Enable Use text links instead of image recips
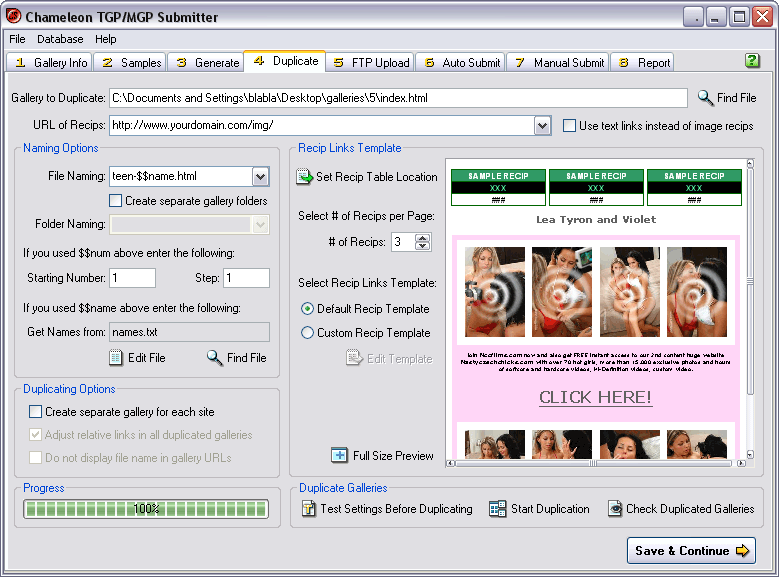Viewport: 779px width, 577px height. tap(569, 126)
